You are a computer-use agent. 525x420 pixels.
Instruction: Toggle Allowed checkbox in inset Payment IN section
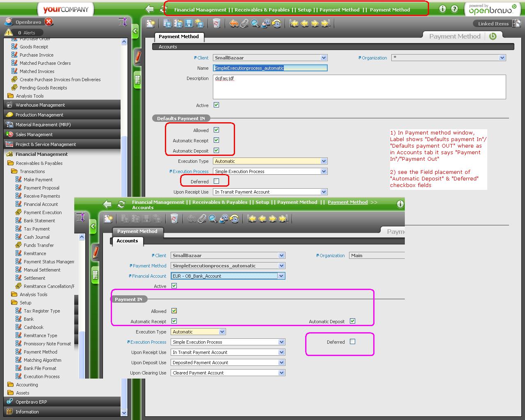click(174, 311)
